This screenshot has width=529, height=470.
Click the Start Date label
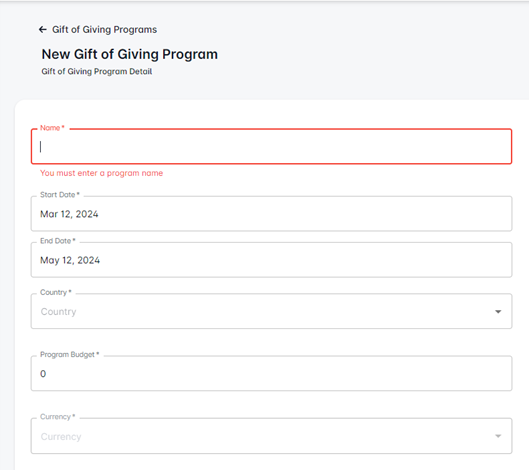pos(60,195)
